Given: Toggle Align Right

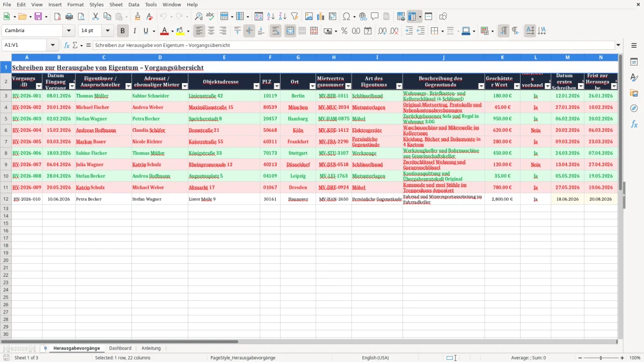Looking at the screenshot, I should coord(223,31).
